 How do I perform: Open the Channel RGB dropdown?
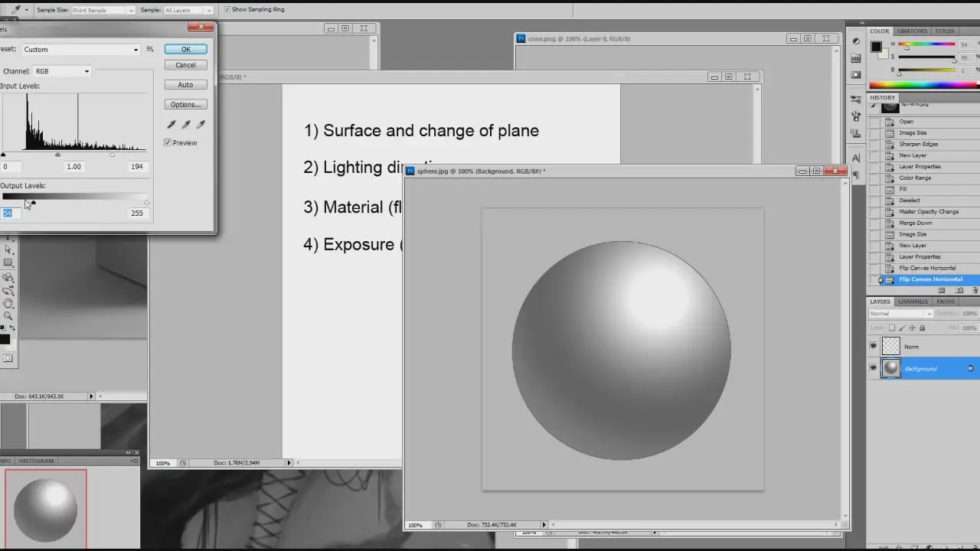[x=62, y=71]
